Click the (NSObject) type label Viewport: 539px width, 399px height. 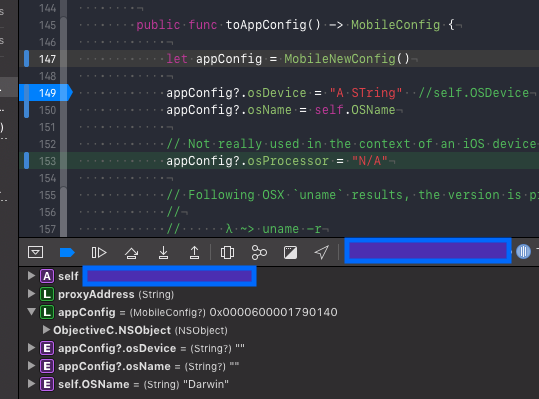click(x=201, y=330)
